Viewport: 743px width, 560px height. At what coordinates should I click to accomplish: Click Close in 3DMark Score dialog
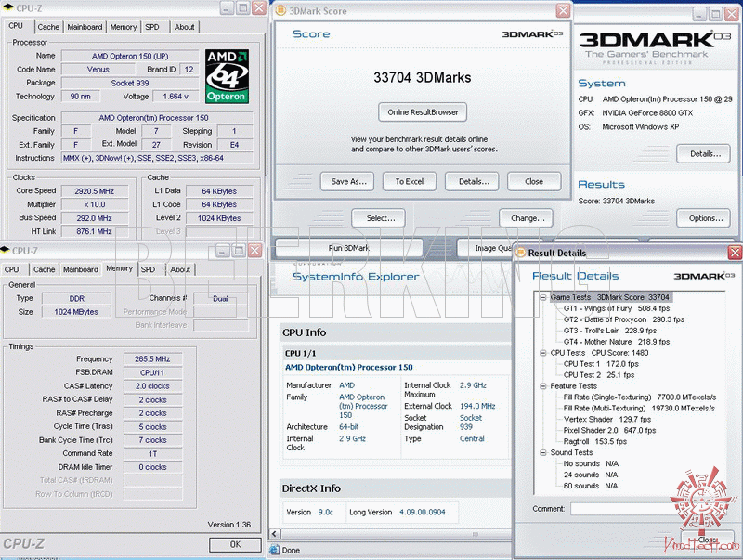(x=534, y=181)
